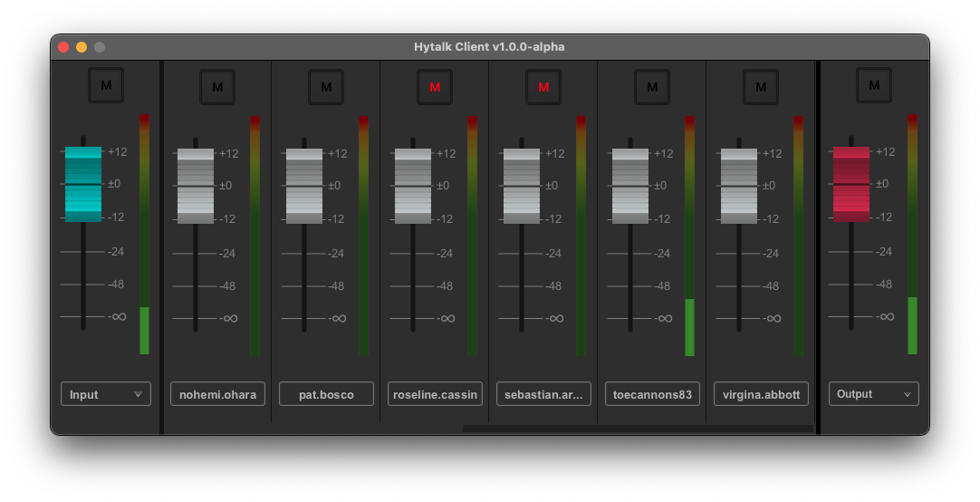Click the -24 mark on pat.bosco fader

pos(336,253)
